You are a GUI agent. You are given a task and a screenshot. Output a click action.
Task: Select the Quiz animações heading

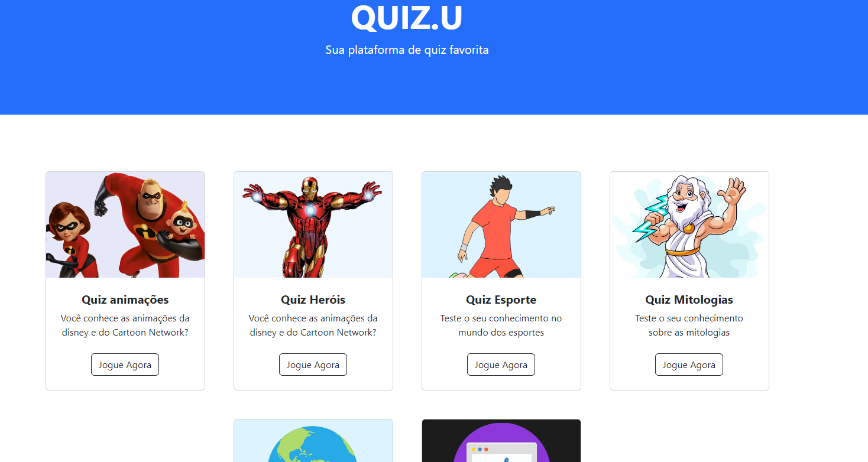(125, 300)
